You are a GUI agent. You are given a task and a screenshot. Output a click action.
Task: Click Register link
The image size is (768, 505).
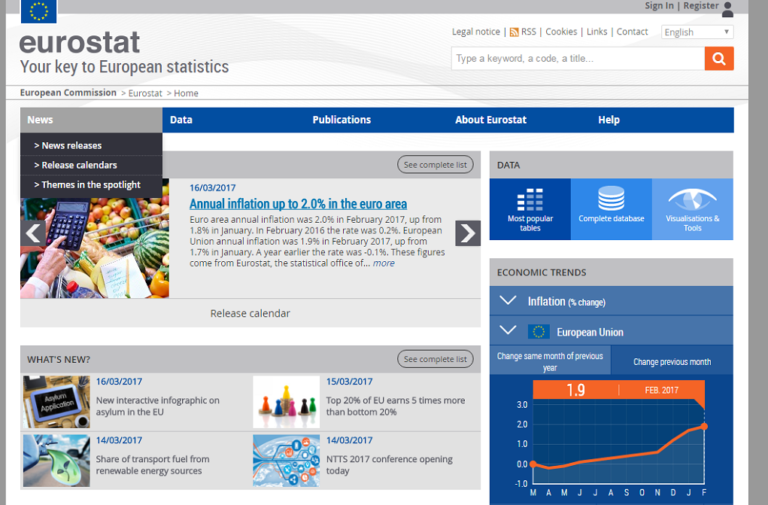(701, 6)
